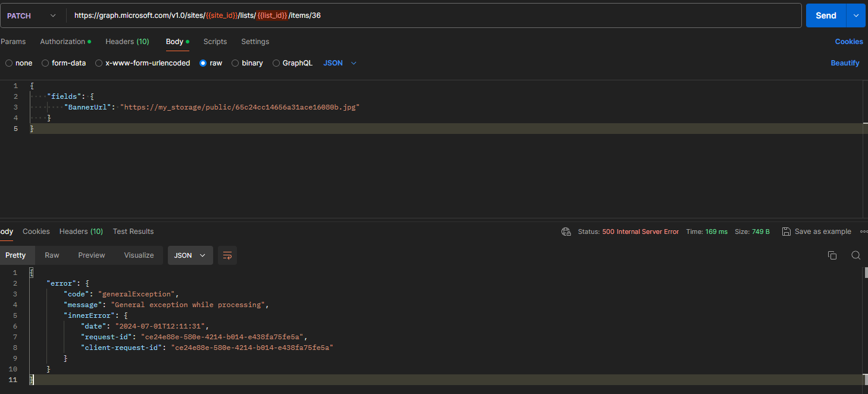Open the Test Results tab

(x=133, y=232)
